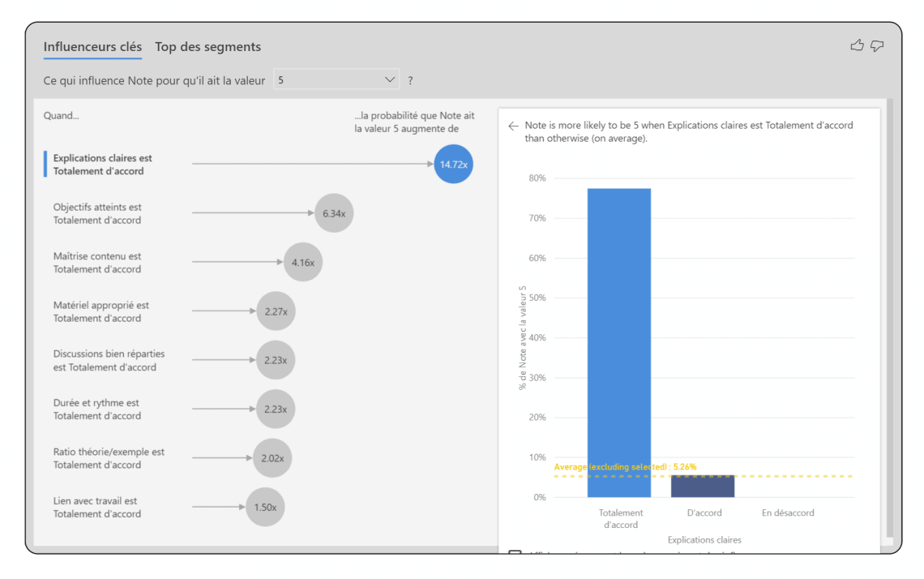Viewport: 924px width, 579px height.
Task: Select the 14.72x Explications claires bubble
Action: pos(453,164)
